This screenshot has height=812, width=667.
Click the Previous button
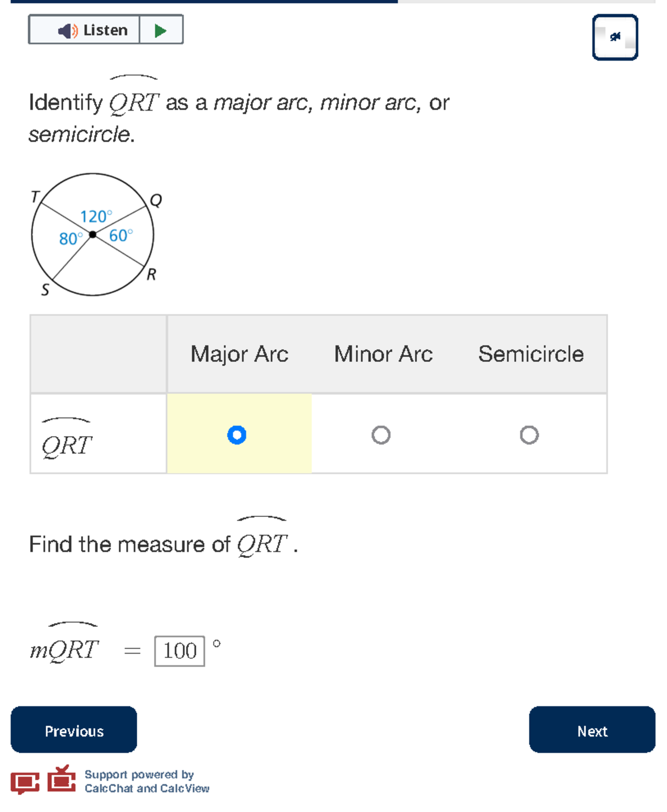pos(73,730)
